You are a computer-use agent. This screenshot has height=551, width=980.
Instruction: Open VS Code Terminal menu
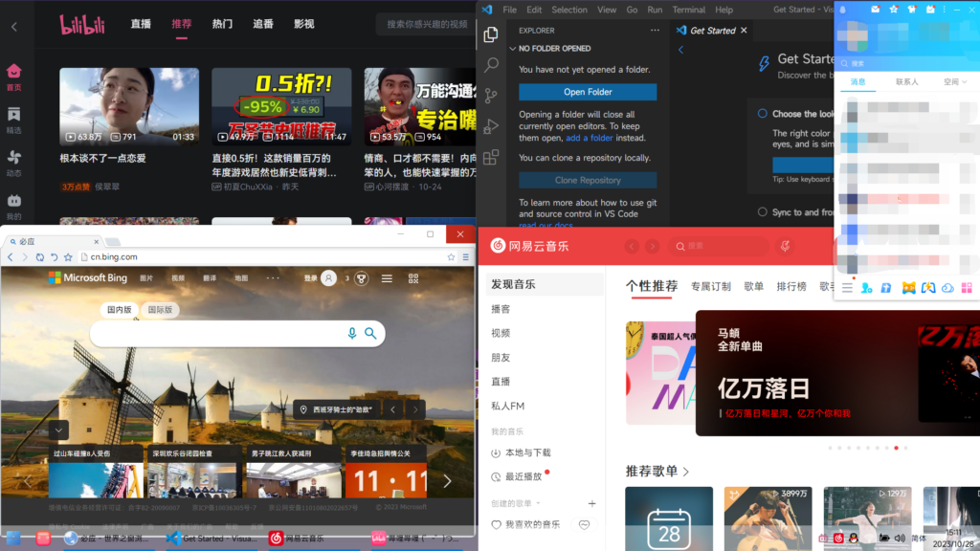pos(689,10)
